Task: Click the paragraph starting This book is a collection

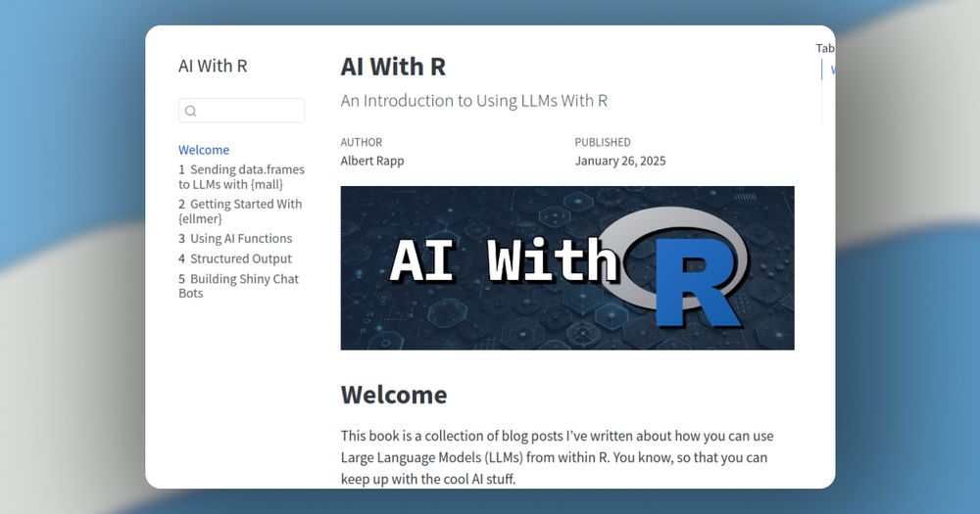Action: 557,457
